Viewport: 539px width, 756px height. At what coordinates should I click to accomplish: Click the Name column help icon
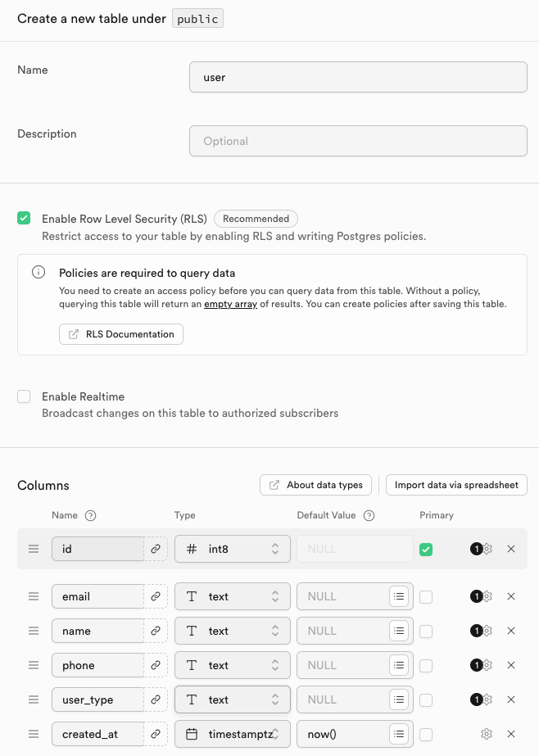pyautogui.click(x=91, y=515)
